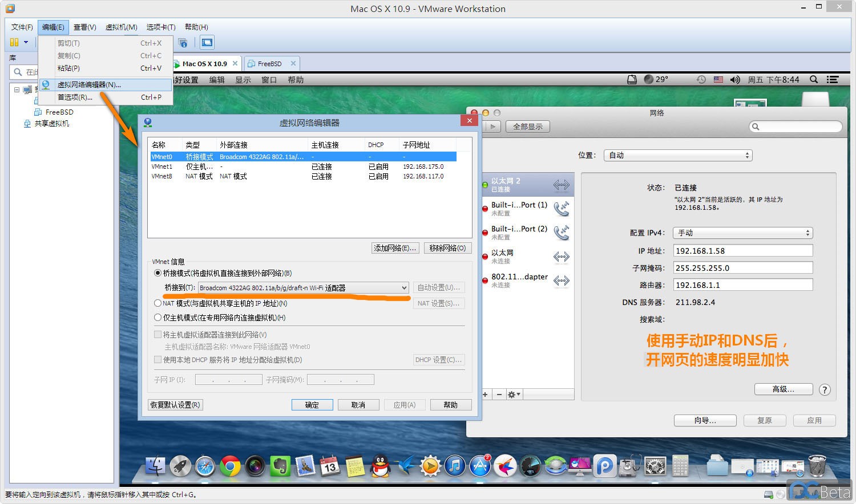The width and height of the screenshot is (856, 504).
Task: Select the 桥接模式 radio button
Action: tap(158, 273)
